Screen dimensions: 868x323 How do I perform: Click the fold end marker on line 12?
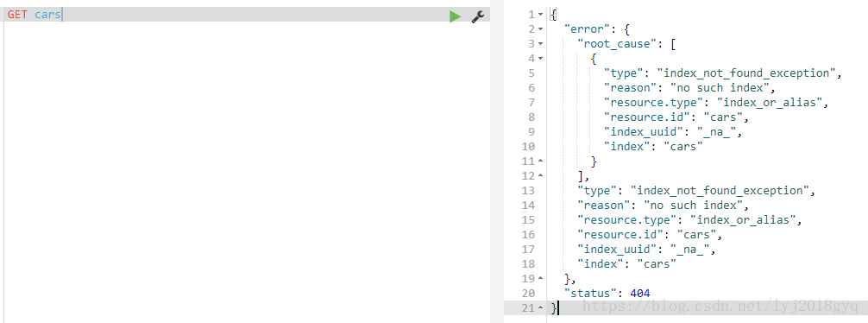coord(541,175)
